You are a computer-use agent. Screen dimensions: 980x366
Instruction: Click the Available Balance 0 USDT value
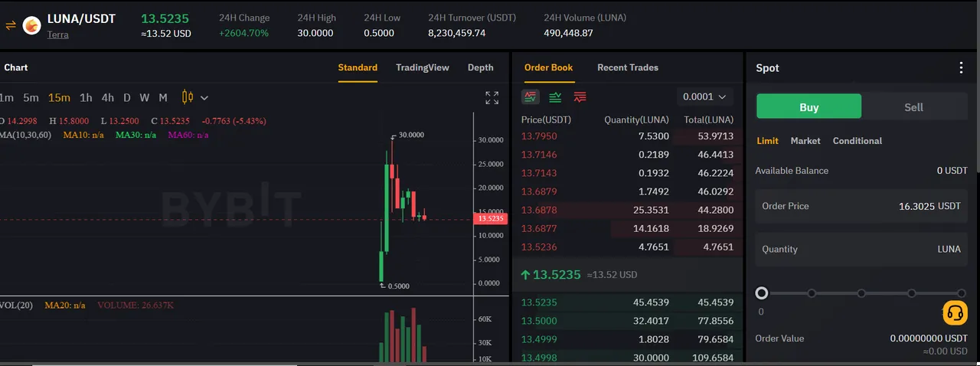(952, 171)
